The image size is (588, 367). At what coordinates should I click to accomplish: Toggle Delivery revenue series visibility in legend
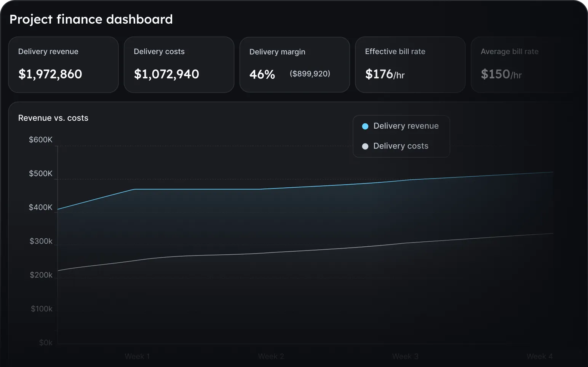[406, 126]
